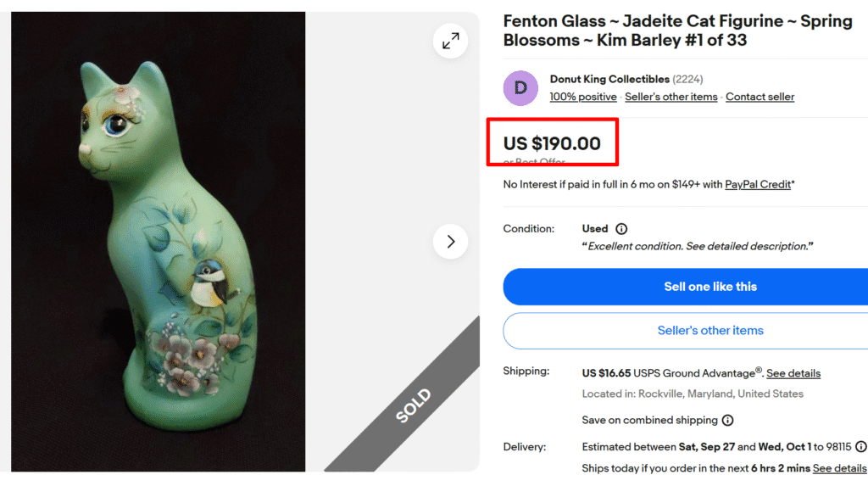Screen dimensions: 868x486
Task: Click the seller's purple 'D' avatar
Action: [x=520, y=88]
